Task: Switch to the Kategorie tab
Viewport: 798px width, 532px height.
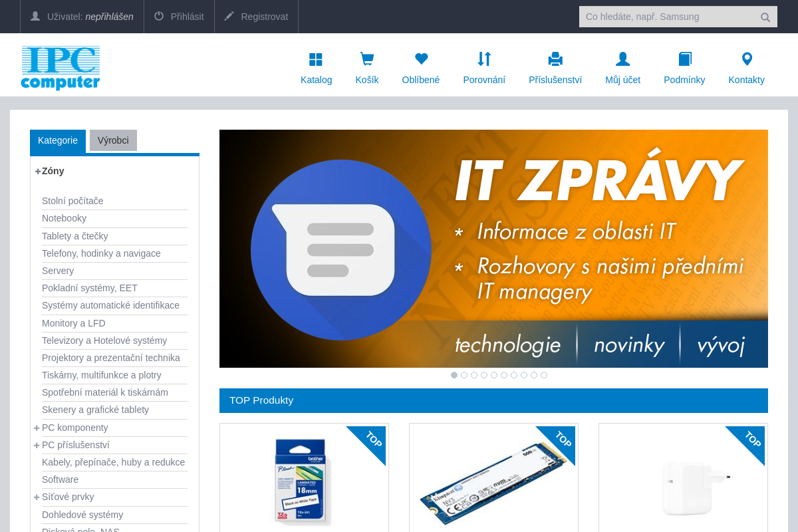Action: click(x=58, y=141)
